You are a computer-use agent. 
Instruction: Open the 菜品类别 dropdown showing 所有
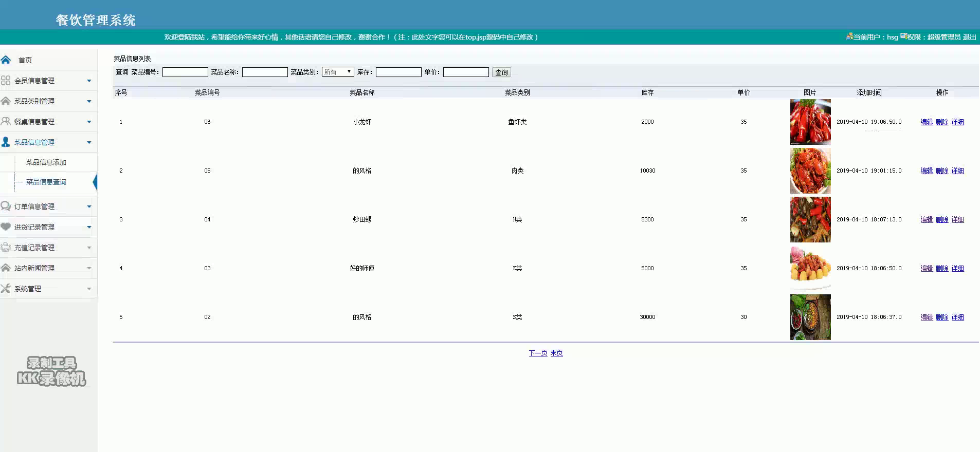click(x=338, y=72)
